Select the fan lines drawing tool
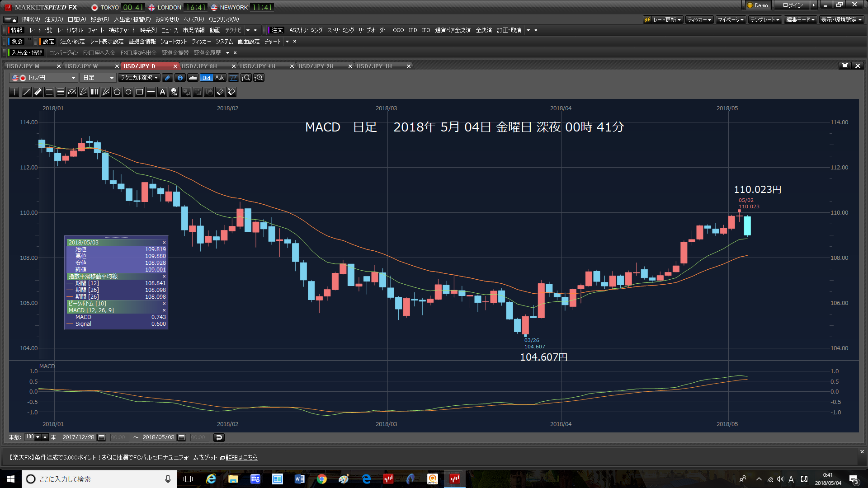The image size is (868, 488). coord(83,92)
